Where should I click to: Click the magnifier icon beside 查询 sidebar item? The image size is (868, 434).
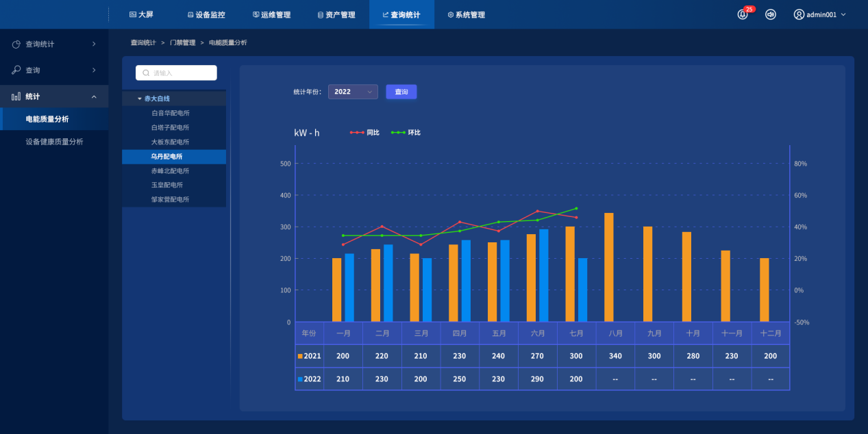point(16,70)
